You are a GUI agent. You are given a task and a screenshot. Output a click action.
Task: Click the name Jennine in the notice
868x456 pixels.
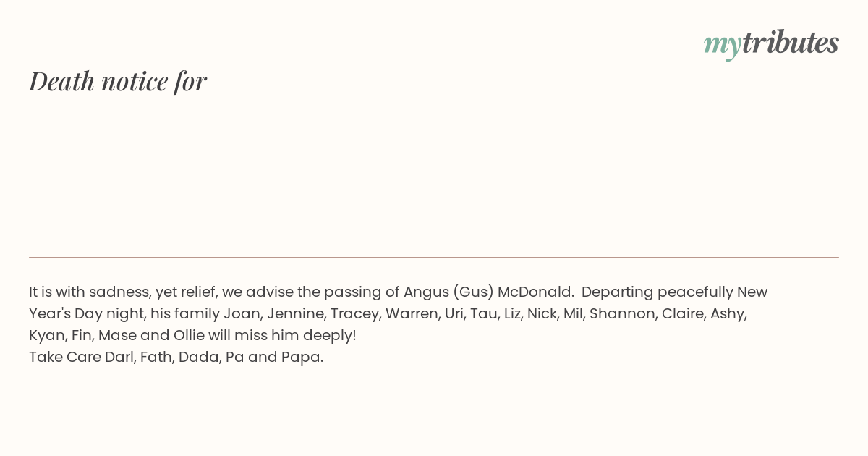[x=295, y=314]
